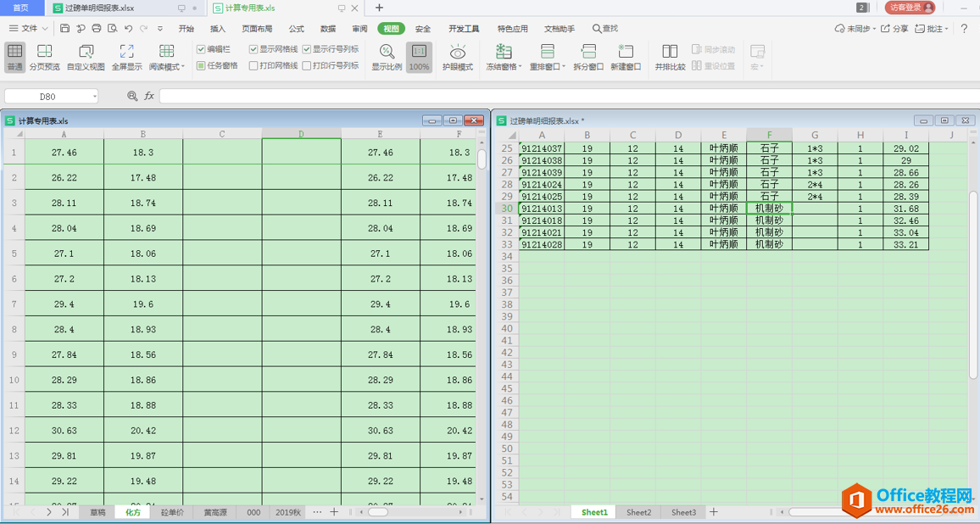Open the quick access toolbar customize arrow
The width and height of the screenshot is (980, 524).
160,28
